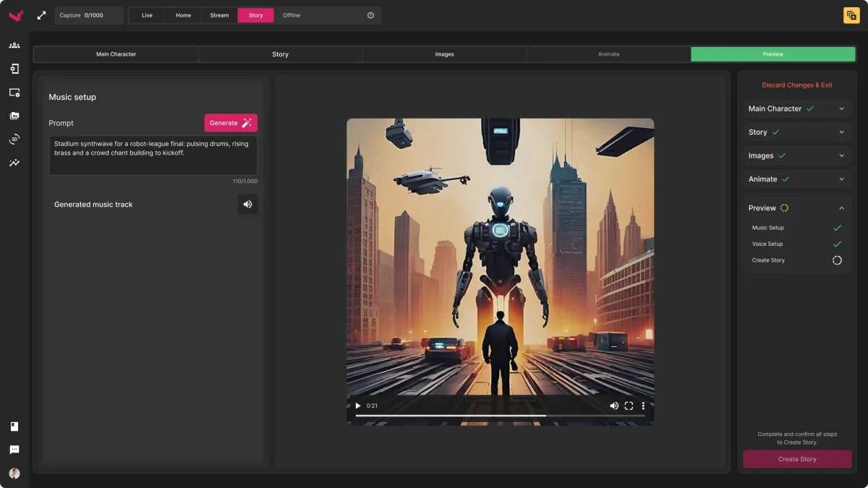
Task: Mute the video volume icon
Action: click(x=614, y=406)
